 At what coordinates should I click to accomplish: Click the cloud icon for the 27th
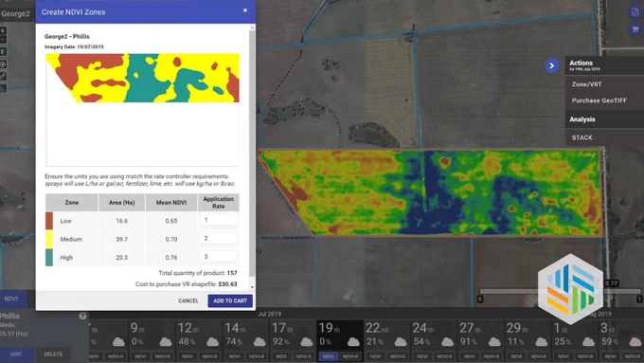click(x=494, y=341)
